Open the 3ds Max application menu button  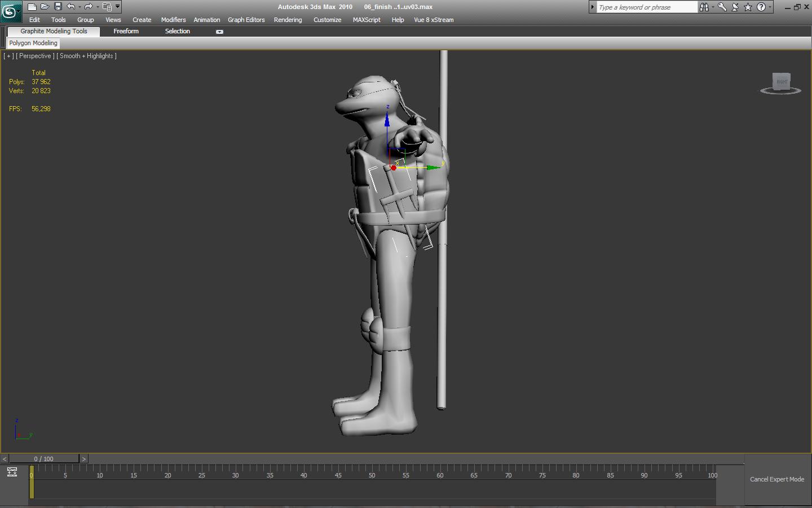click(11, 11)
